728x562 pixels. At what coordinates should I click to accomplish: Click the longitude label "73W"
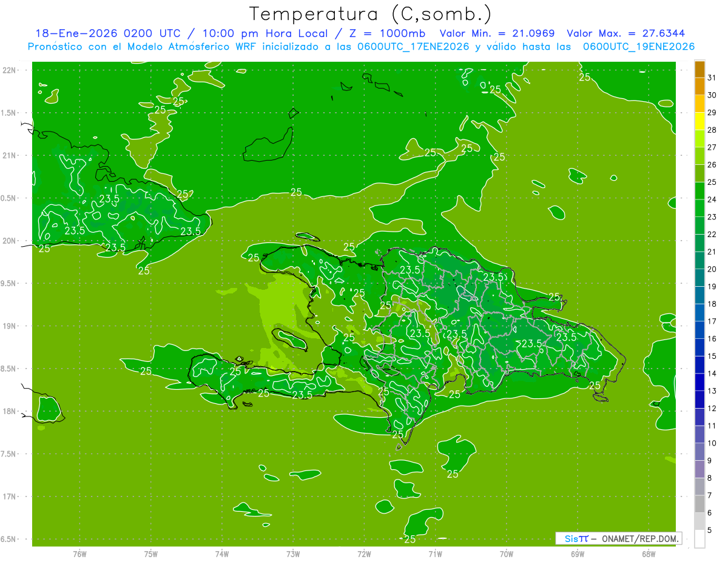click(293, 554)
